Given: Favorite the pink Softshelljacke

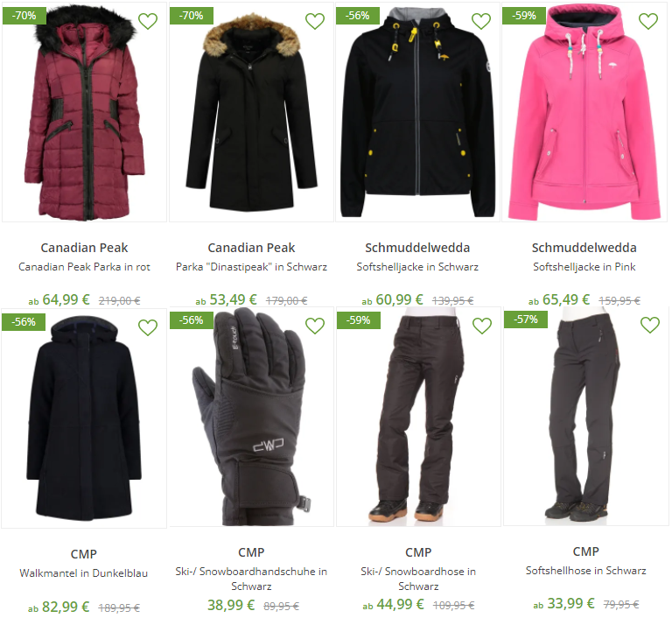Looking at the screenshot, I should [x=648, y=21].
